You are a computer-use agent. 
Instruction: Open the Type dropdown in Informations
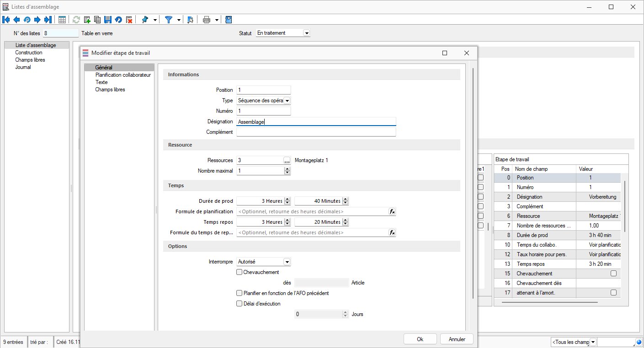point(287,100)
